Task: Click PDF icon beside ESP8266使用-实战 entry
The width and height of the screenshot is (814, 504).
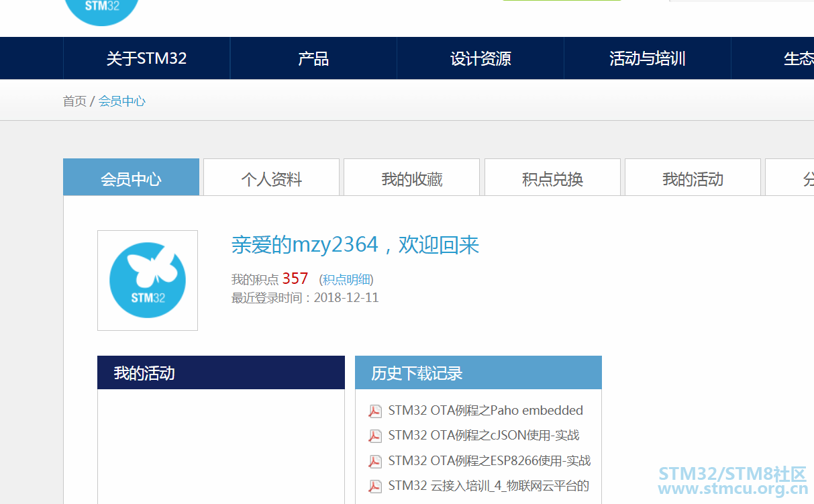Action: (x=375, y=461)
